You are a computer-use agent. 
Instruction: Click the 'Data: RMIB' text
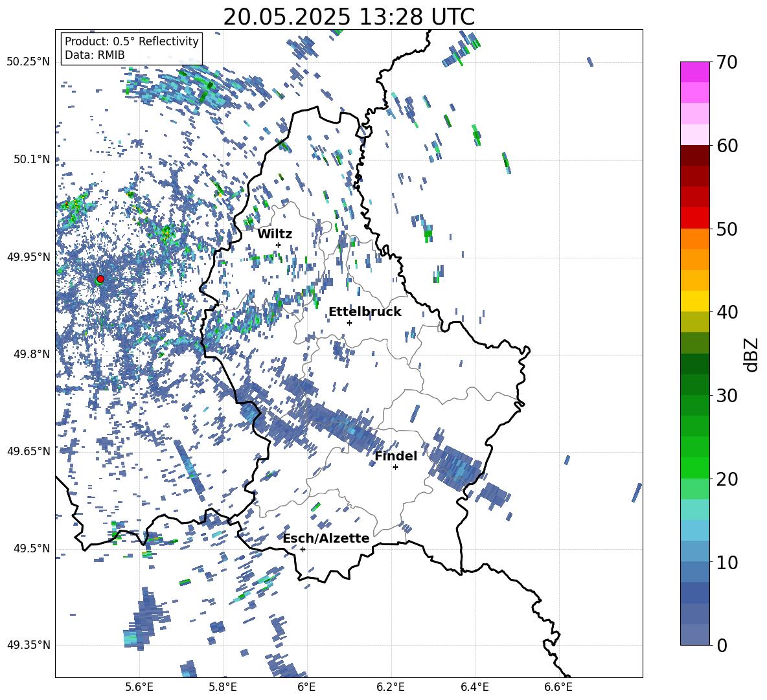pos(95,55)
